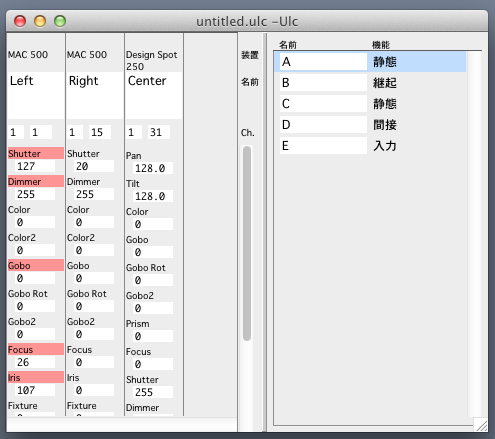Viewport: 495px width, 439px height.
Task: Click the red close window button
Action: (20, 21)
